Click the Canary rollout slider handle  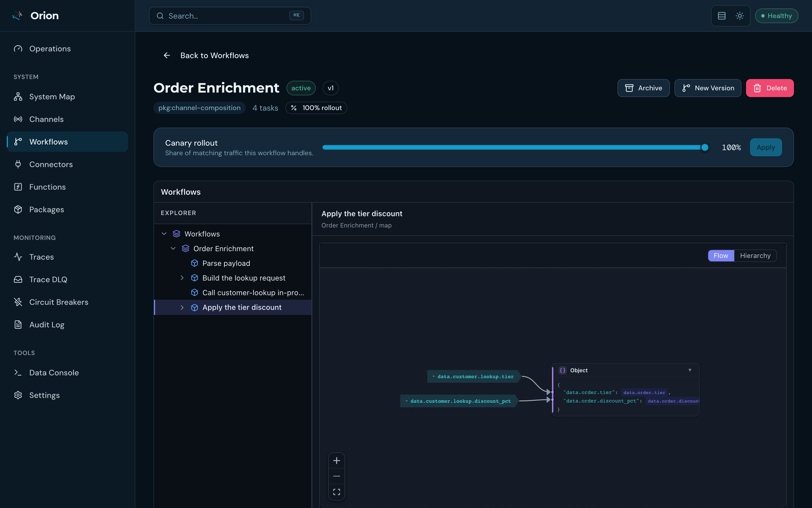pos(705,148)
